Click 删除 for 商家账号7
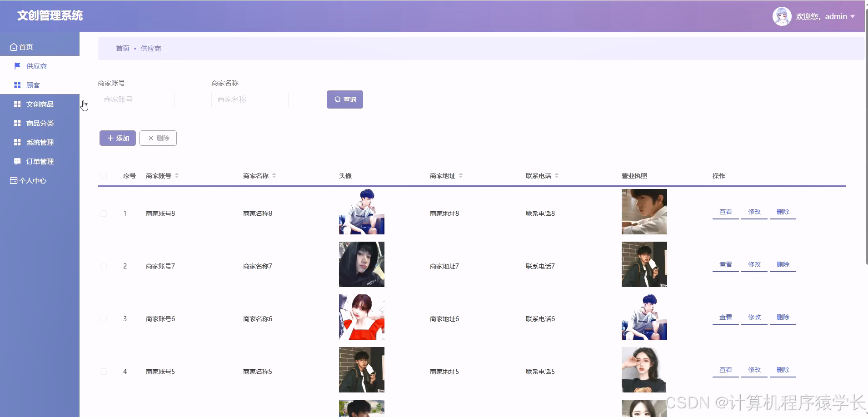 click(x=783, y=265)
